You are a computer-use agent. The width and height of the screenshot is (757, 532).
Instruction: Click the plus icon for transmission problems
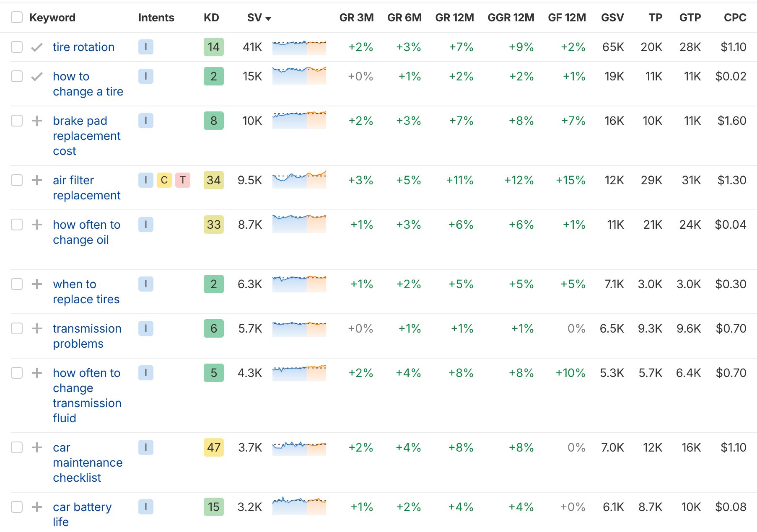coord(37,328)
